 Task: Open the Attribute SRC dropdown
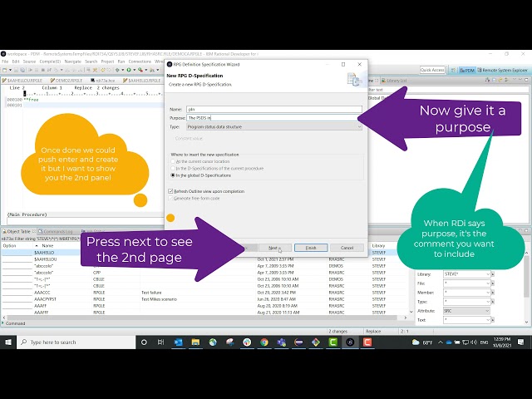pyautogui.click(x=467, y=311)
